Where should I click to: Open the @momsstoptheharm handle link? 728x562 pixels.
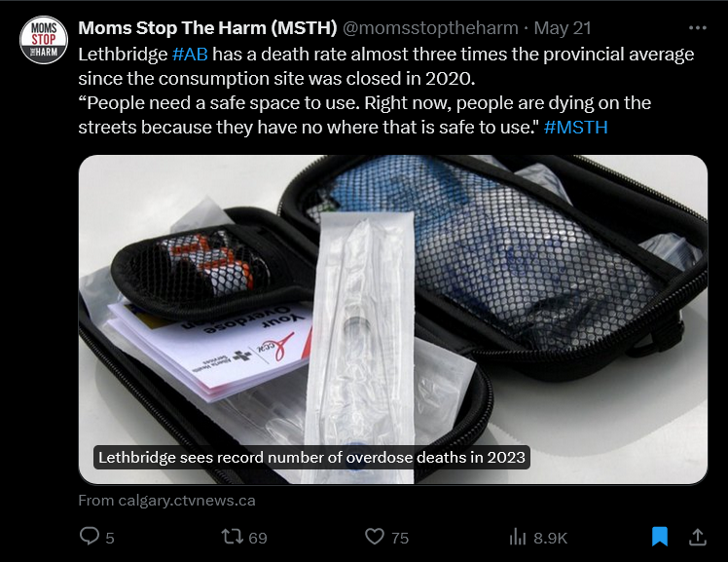point(430,28)
